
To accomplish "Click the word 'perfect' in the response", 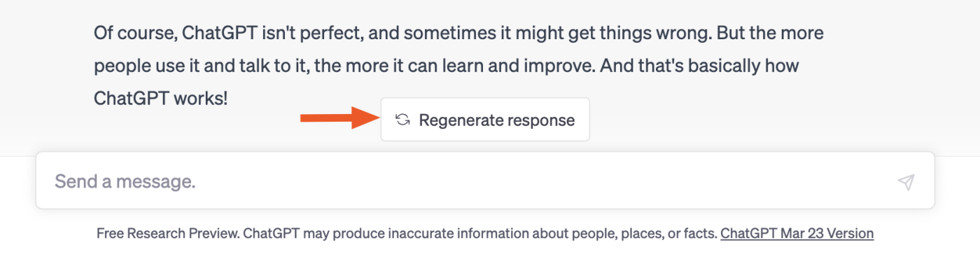I will click(339, 34).
